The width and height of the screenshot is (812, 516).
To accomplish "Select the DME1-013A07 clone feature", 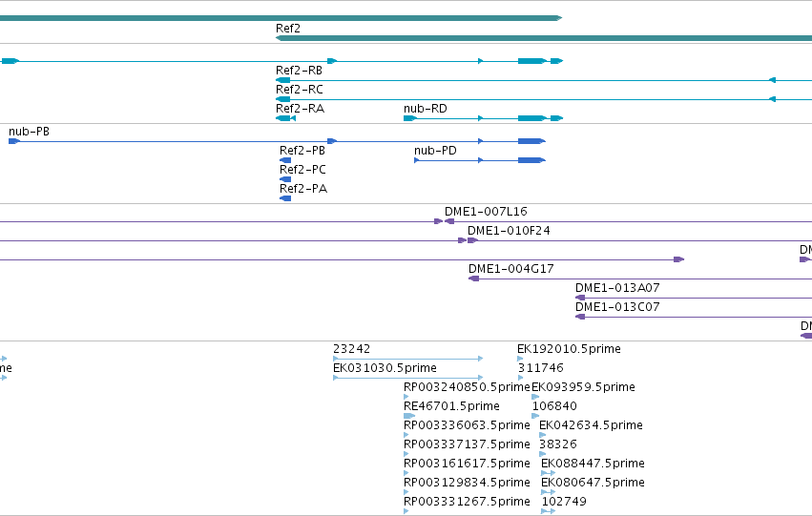I will point(694,299).
